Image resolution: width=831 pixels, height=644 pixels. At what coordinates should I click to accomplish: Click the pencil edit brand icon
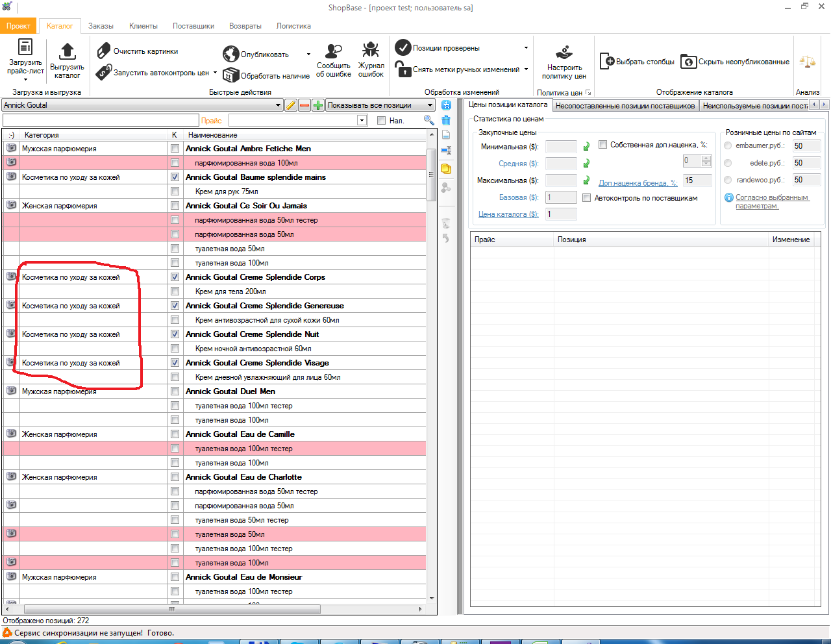pyautogui.click(x=291, y=105)
